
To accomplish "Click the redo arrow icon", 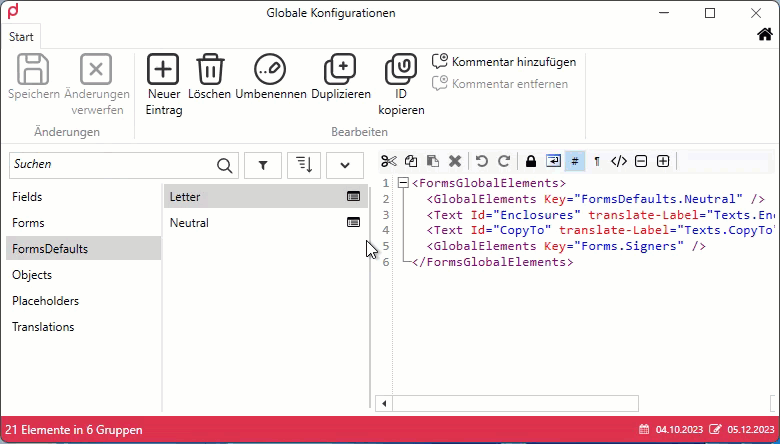I will [504, 161].
